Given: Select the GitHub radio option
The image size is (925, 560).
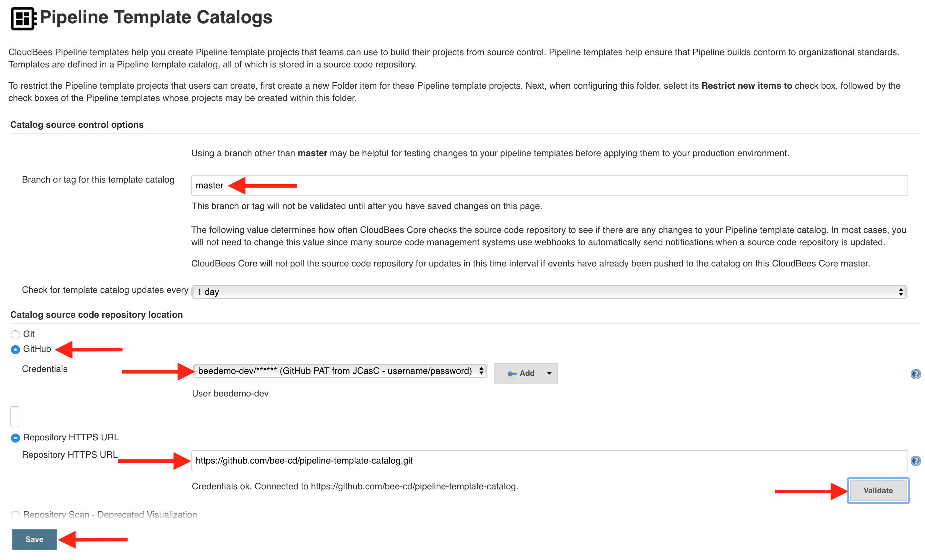Looking at the screenshot, I should [15, 349].
